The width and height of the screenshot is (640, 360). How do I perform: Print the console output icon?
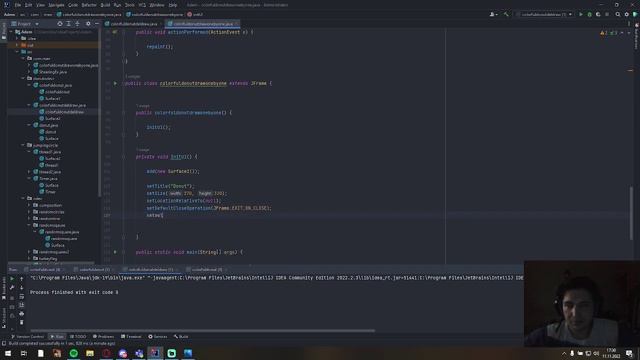[x=22, y=313]
